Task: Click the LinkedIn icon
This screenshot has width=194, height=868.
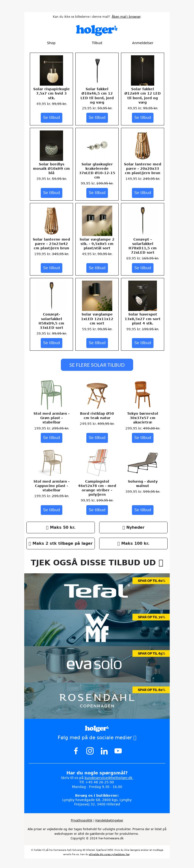Action: tap(104, 751)
